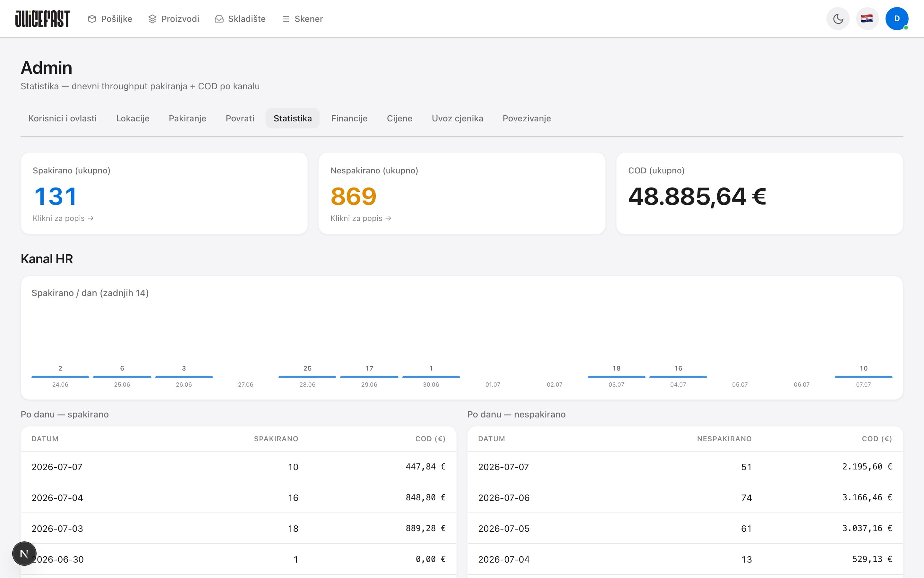Image resolution: width=924 pixels, height=578 pixels.
Task: Open the Next.js dev tools N badge
Action: [x=24, y=553]
